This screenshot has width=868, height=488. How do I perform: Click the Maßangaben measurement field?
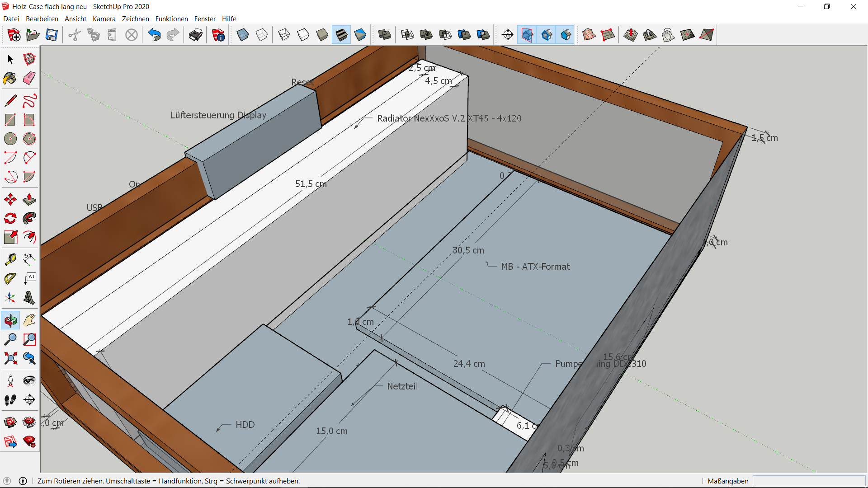tap(808, 481)
